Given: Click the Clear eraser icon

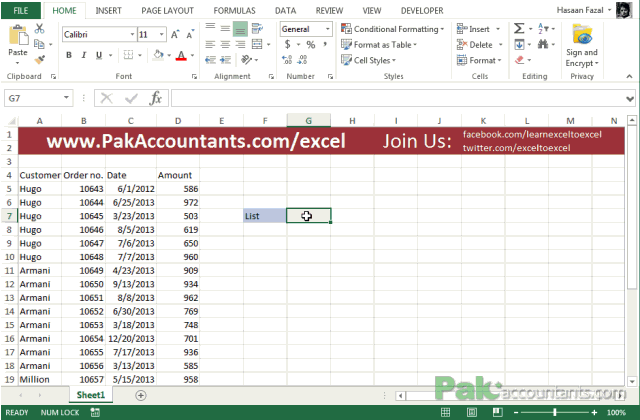Looking at the screenshot, I should [519, 60].
